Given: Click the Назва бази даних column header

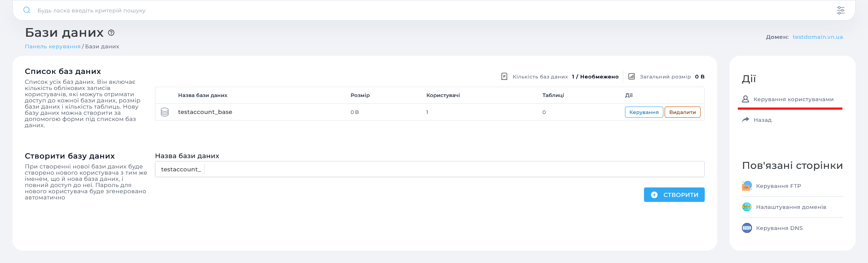Looking at the screenshot, I should click(203, 95).
